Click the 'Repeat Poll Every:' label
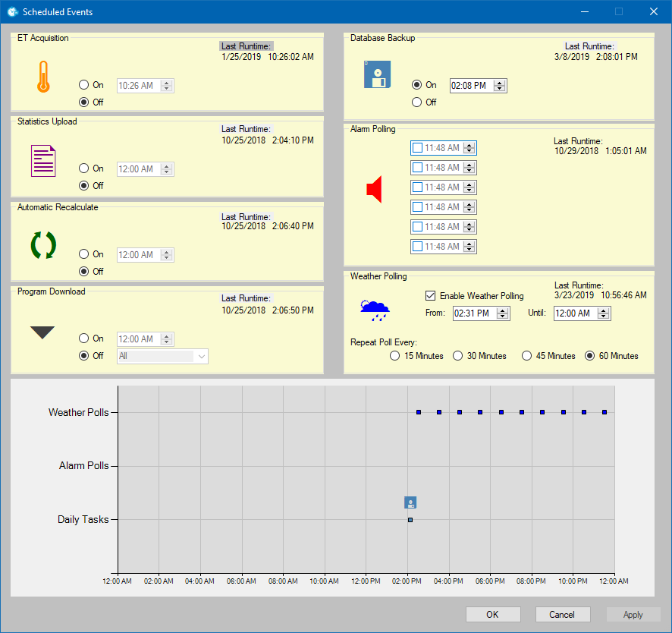Image resolution: width=672 pixels, height=633 pixels. 384,342
